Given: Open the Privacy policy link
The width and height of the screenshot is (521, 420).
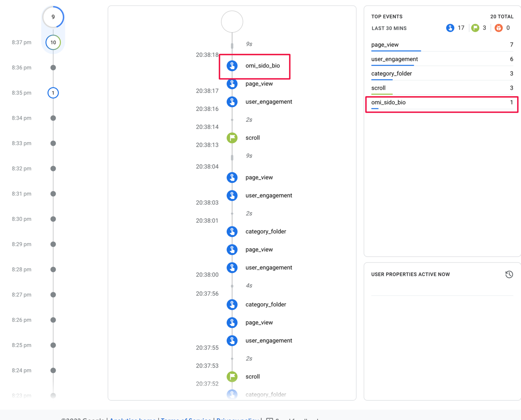Looking at the screenshot, I should (237, 419).
